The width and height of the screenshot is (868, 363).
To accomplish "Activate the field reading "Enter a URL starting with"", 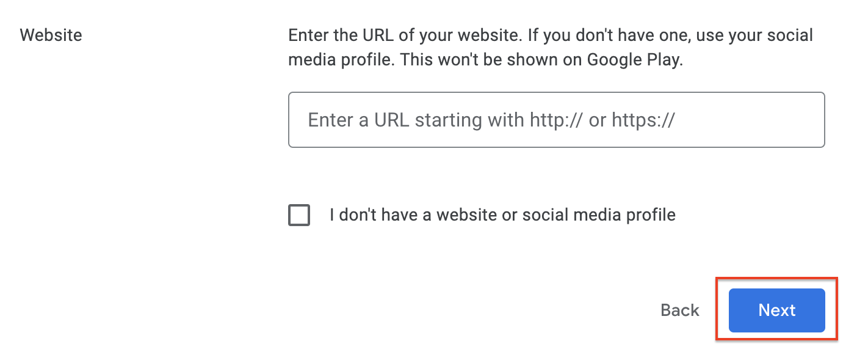I will 556,120.
